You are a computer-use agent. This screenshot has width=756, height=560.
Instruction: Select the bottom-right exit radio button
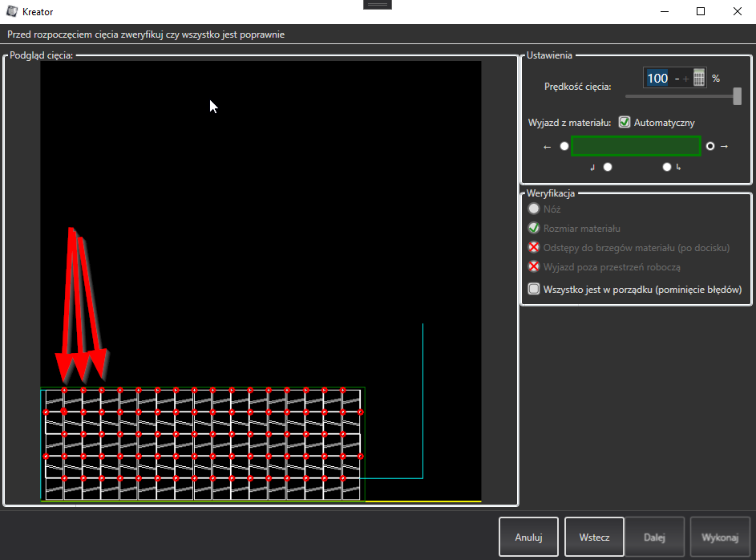point(667,167)
